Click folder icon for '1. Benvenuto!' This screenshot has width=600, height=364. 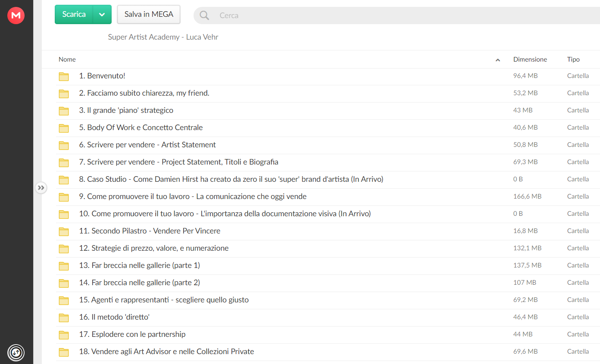[64, 77]
